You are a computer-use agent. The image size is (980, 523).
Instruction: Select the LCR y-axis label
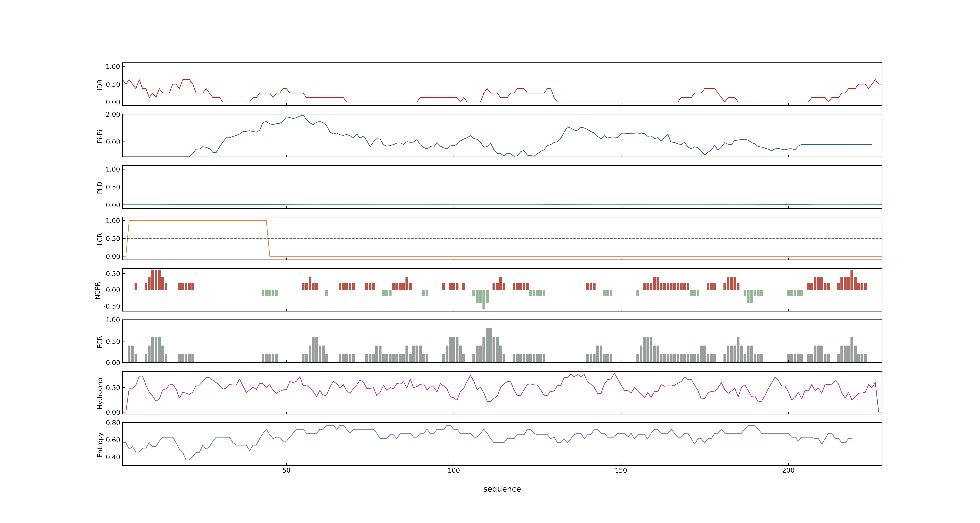tap(100, 239)
